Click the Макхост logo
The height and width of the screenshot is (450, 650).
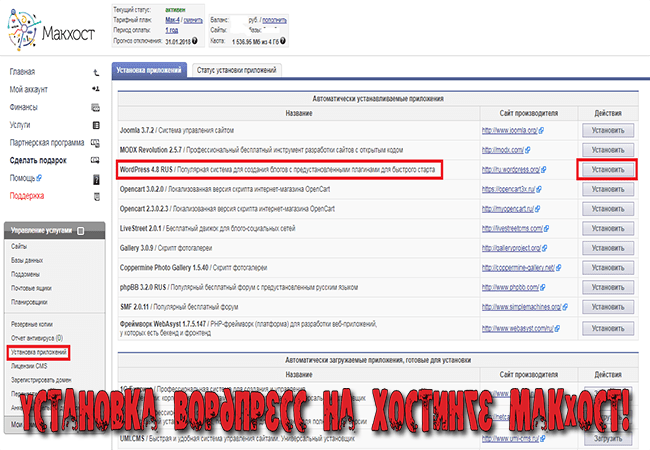tap(51, 31)
